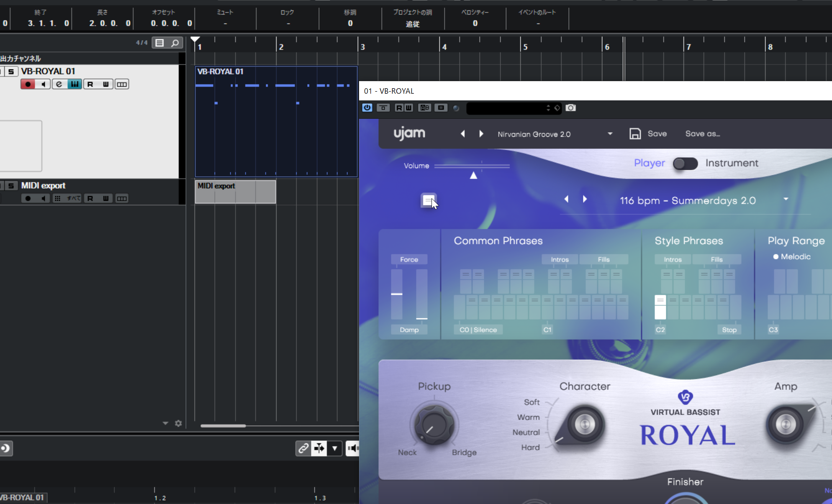Choose Neutral character setting

pyautogui.click(x=526, y=432)
